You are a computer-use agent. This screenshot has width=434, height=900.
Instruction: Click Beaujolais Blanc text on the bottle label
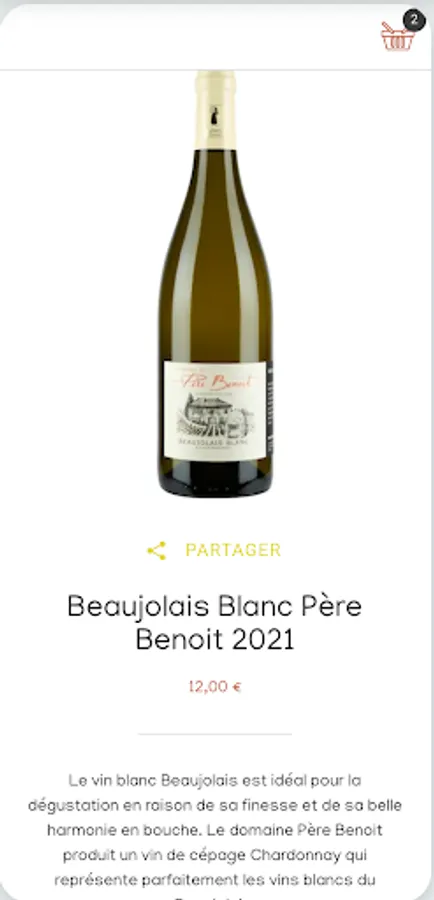click(x=213, y=443)
